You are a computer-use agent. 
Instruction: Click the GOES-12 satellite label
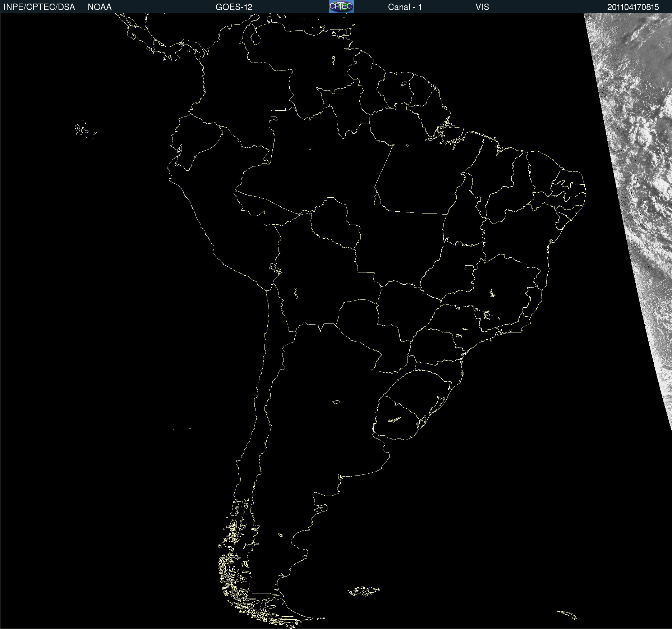coord(234,7)
